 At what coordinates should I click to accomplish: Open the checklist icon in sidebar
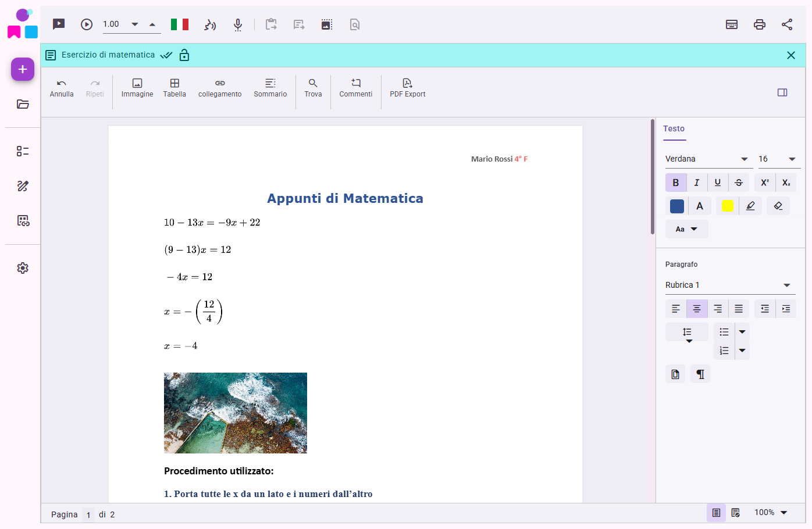coord(23,151)
